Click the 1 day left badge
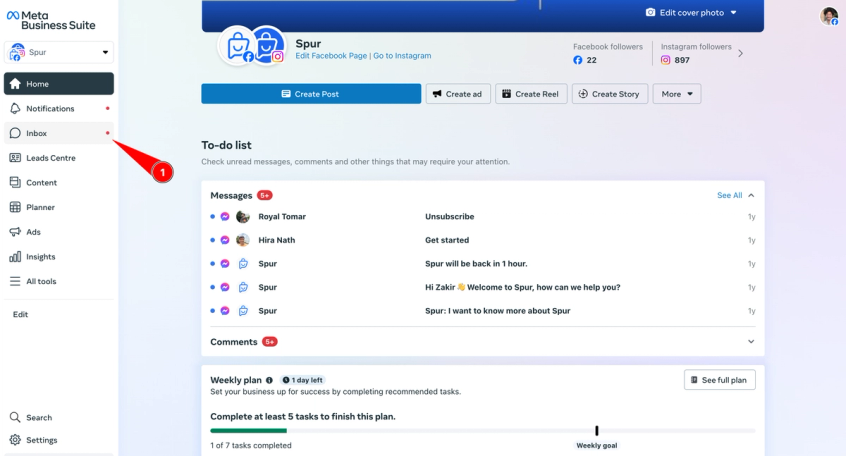Image resolution: width=846 pixels, height=456 pixels. (x=303, y=380)
